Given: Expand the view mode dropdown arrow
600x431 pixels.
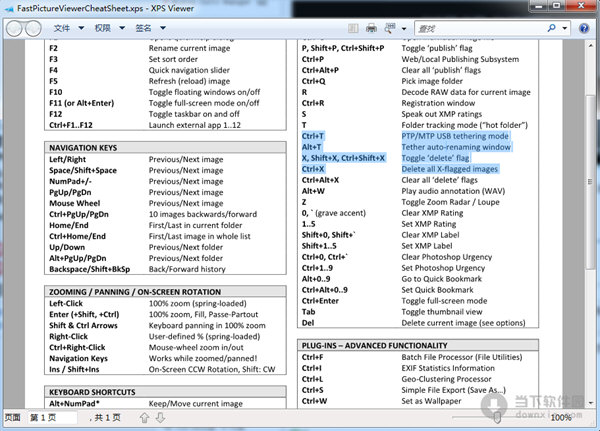Looking at the screenshot, I should tap(404, 29).
